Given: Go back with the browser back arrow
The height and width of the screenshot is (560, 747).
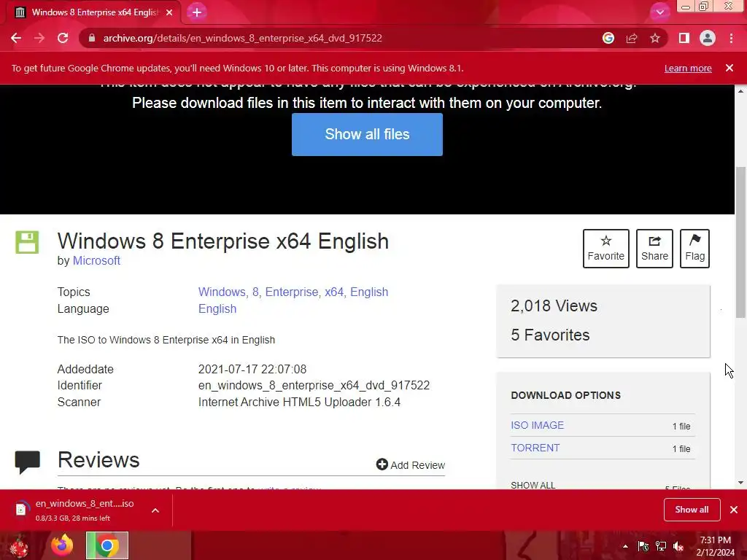Looking at the screenshot, I should pos(16,38).
